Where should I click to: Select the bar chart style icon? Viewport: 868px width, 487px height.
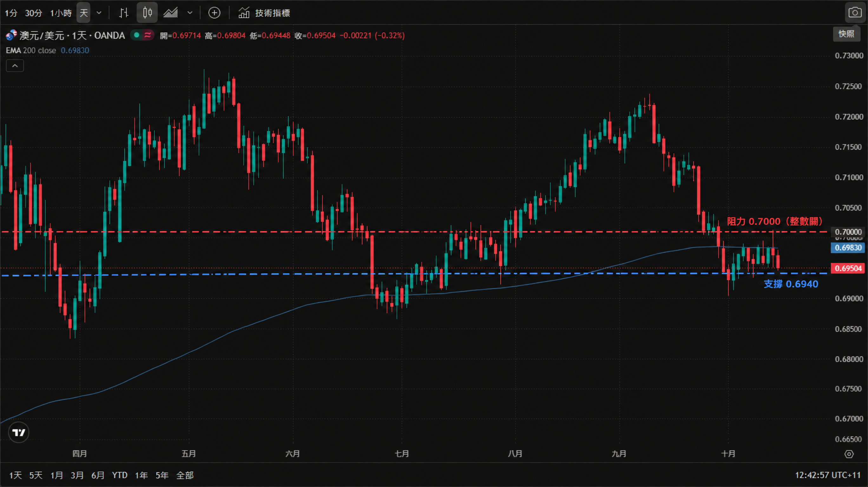click(x=124, y=13)
